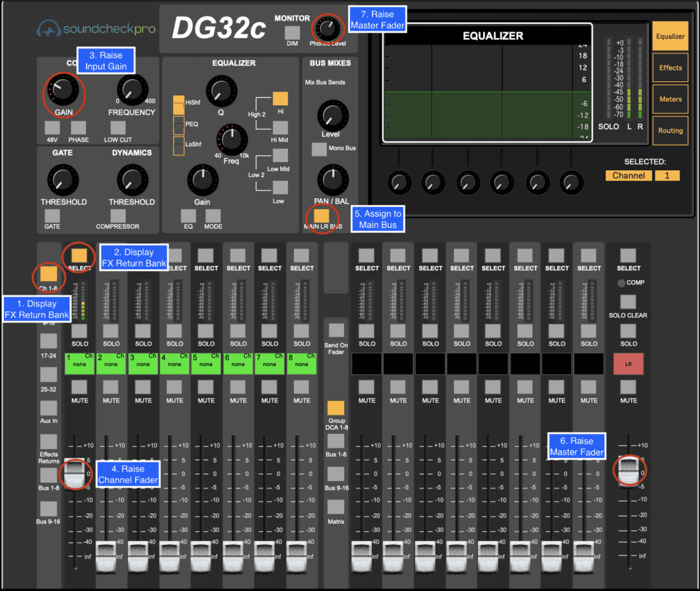
Task: Select the Group DCA 1-8 layer
Action: tap(336, 408)
